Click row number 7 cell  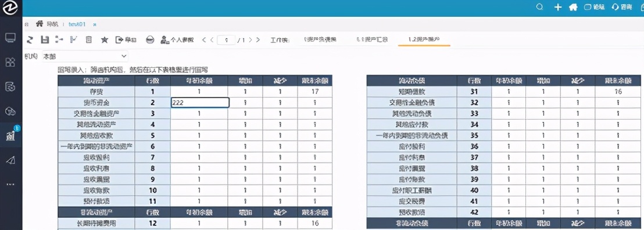point(153,157)
